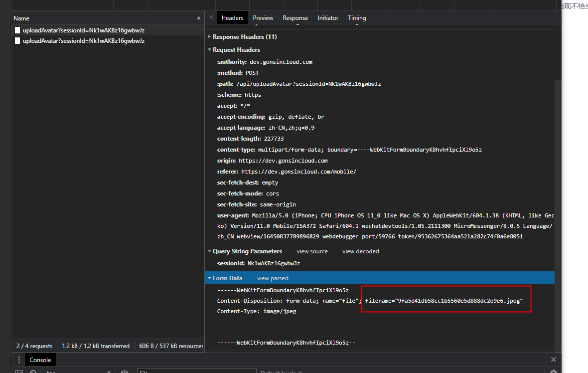The width and height of the screenshot is (588, 373).
Task: Collapse the Request Headers section
Action: tap(210, 49)
